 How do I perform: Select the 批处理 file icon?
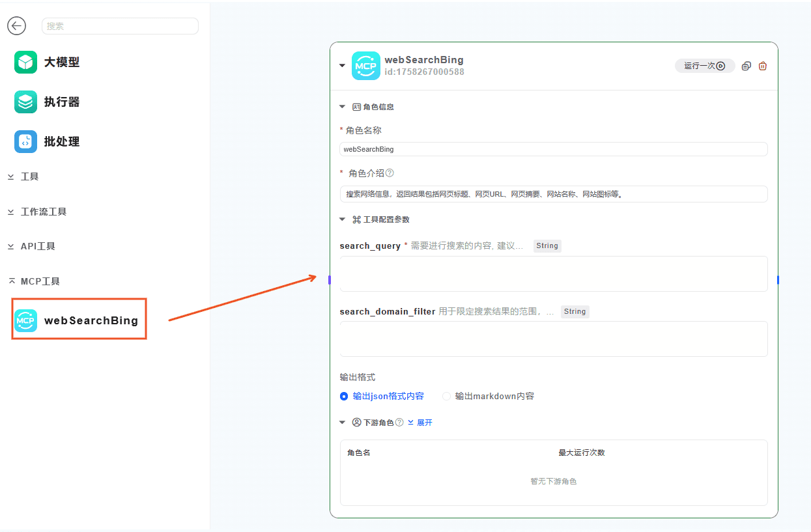tap(26, 141)
